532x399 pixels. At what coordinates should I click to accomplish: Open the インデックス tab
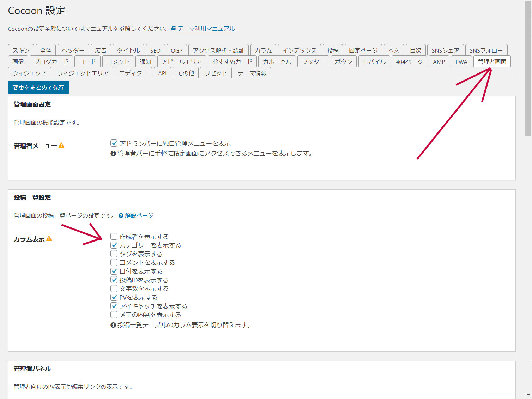pyautogui.click(x=300, y=50)
